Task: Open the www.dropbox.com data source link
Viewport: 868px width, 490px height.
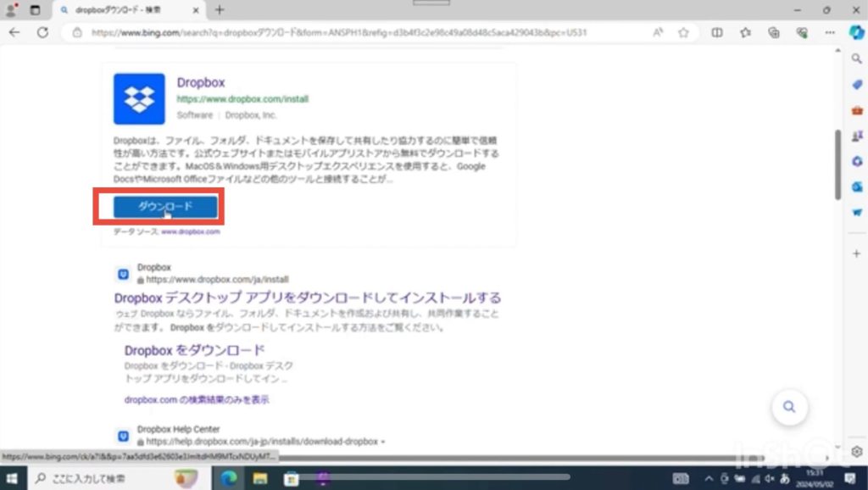Action: (x=191, y=231)
